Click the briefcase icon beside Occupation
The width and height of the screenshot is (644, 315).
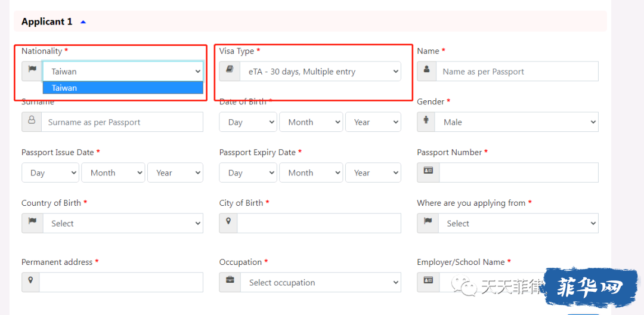(x=230, y=280)
